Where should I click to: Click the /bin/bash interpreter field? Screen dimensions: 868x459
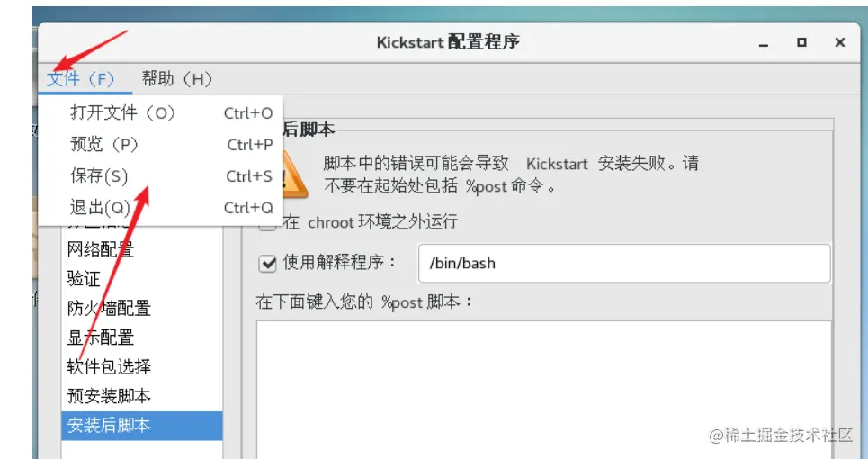pyautogui.click(x=624, y=263)
